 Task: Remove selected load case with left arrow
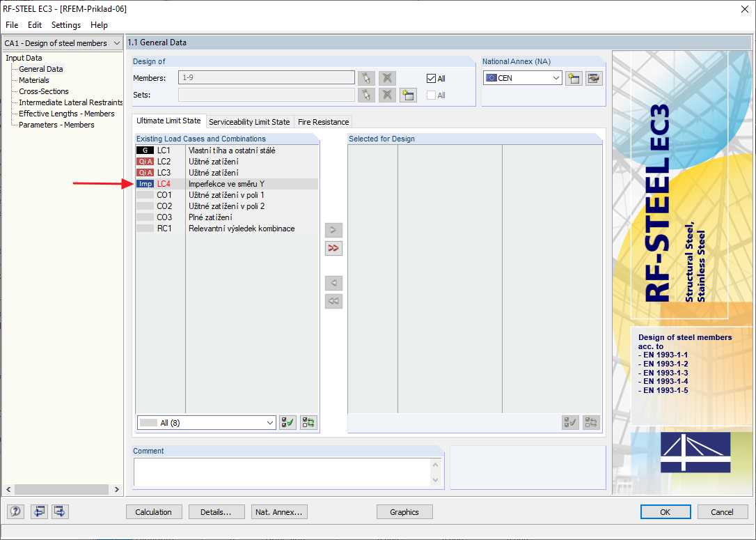coord(333,283)
